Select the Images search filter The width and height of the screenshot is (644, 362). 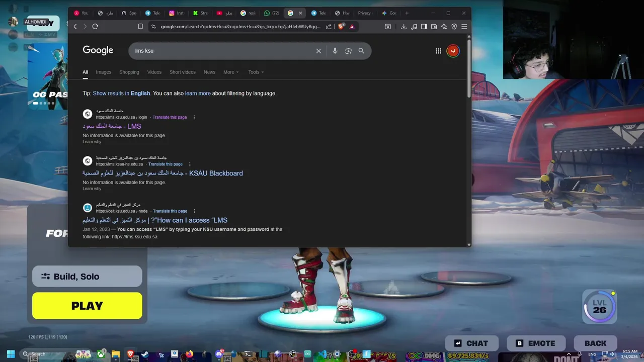coord(104,72)
